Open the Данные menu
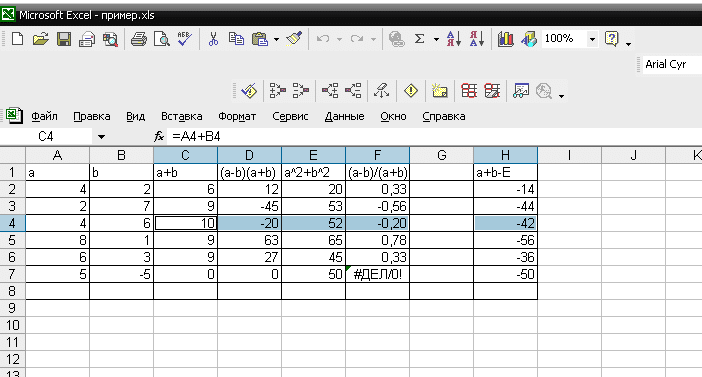The image size is (702, 377). pyautogui.click(x=344, y=116)
